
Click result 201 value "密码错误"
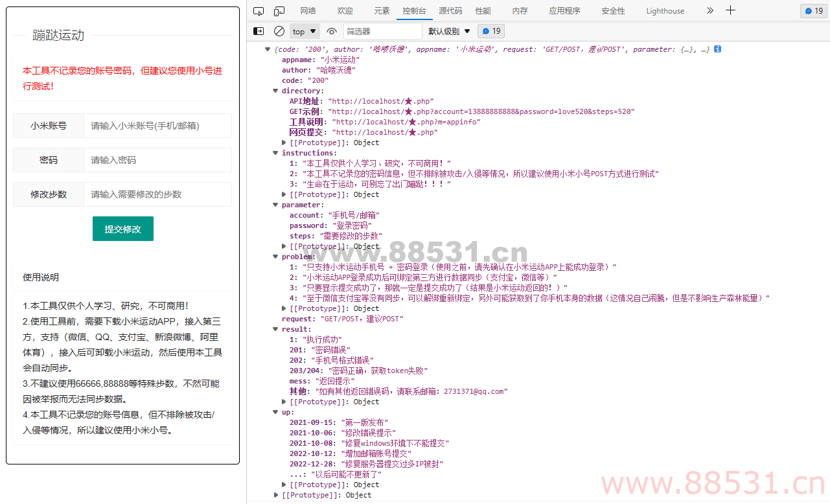pyautogui.click(x=330, y=350)
